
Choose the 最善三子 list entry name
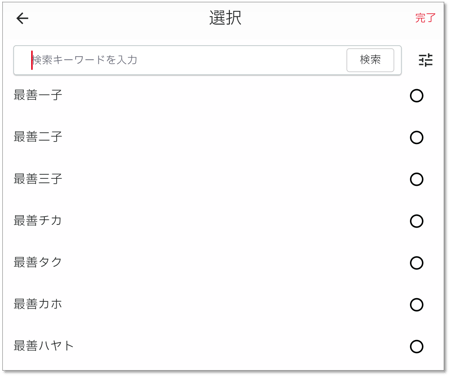[x=38, y=179]
